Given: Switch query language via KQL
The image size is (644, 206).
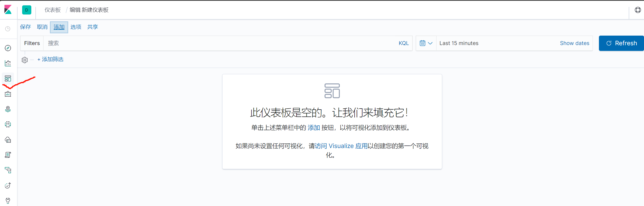Looking at the screenshot, I should click(x=404, y=43).
